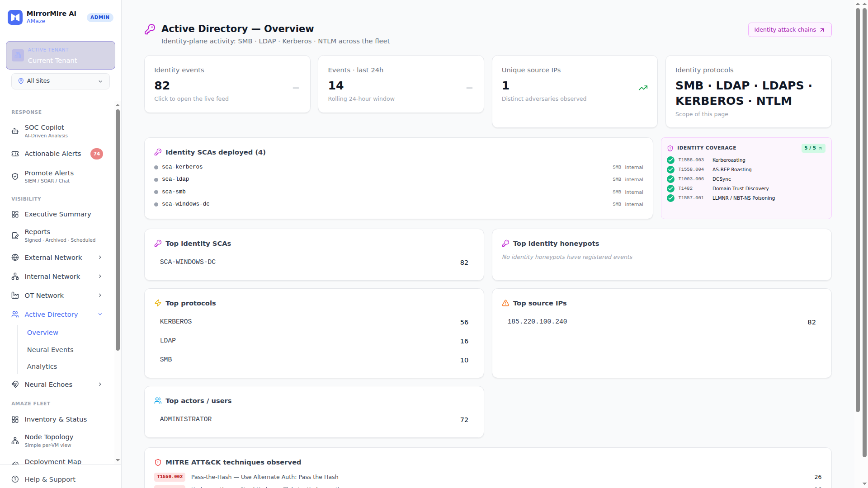
Task: Click the Top protocols lightning icon
Action: [158, 303]
